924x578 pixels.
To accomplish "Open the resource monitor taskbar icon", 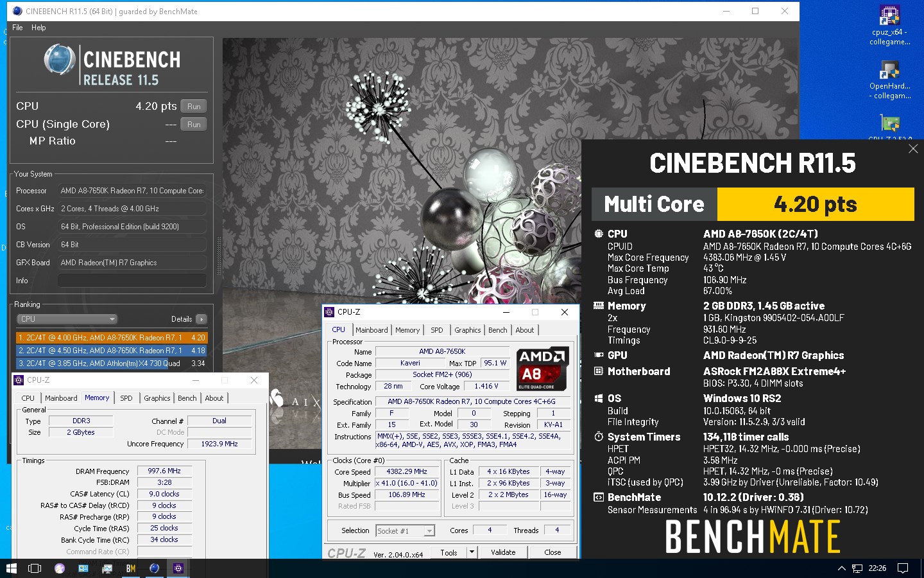I will 107,568.
